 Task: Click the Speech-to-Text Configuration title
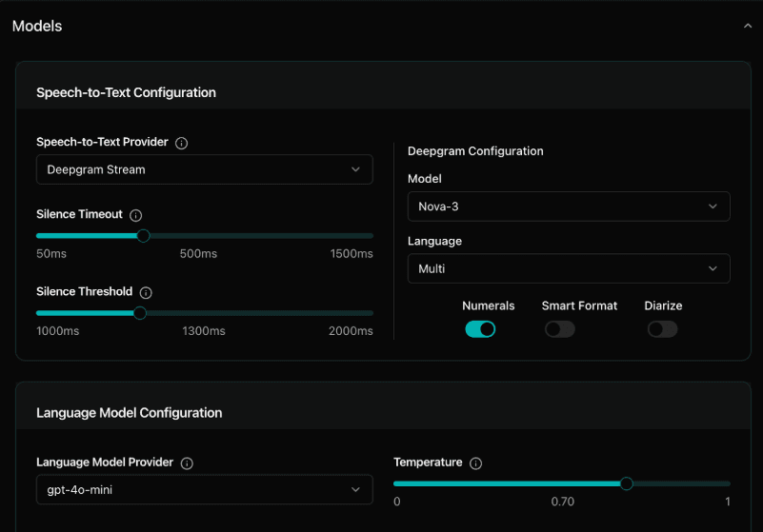[126, 92]
